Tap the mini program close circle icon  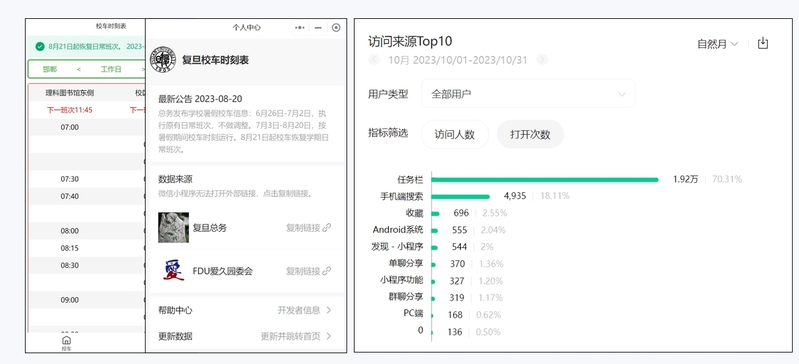[x=335, y=28]
